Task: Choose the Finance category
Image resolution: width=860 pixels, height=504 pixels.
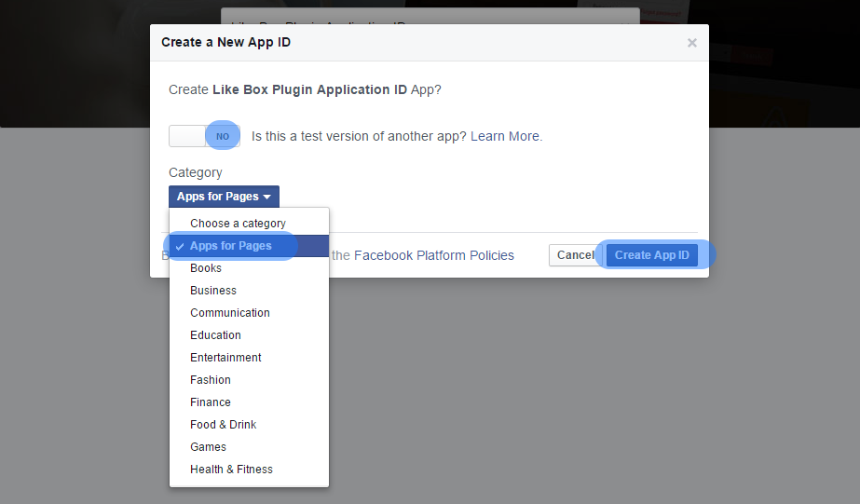Action: 211,402
